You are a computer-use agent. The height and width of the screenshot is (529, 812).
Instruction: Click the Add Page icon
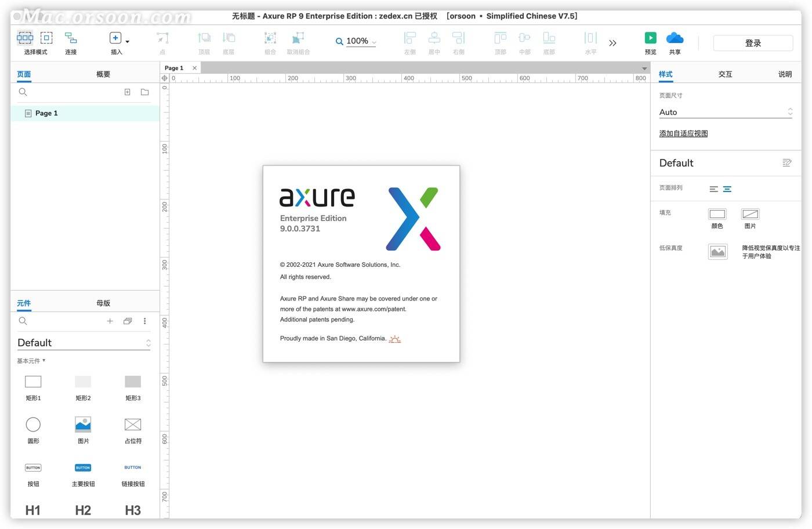tap(128, 92)
